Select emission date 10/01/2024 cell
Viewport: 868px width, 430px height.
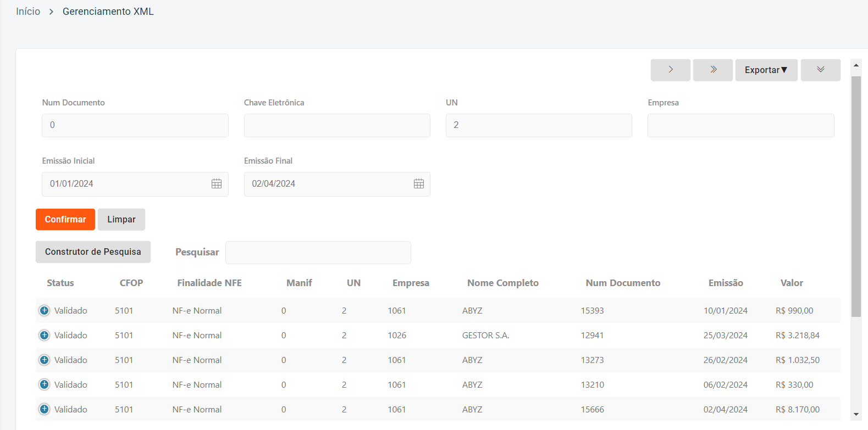[x=726, y=311]
